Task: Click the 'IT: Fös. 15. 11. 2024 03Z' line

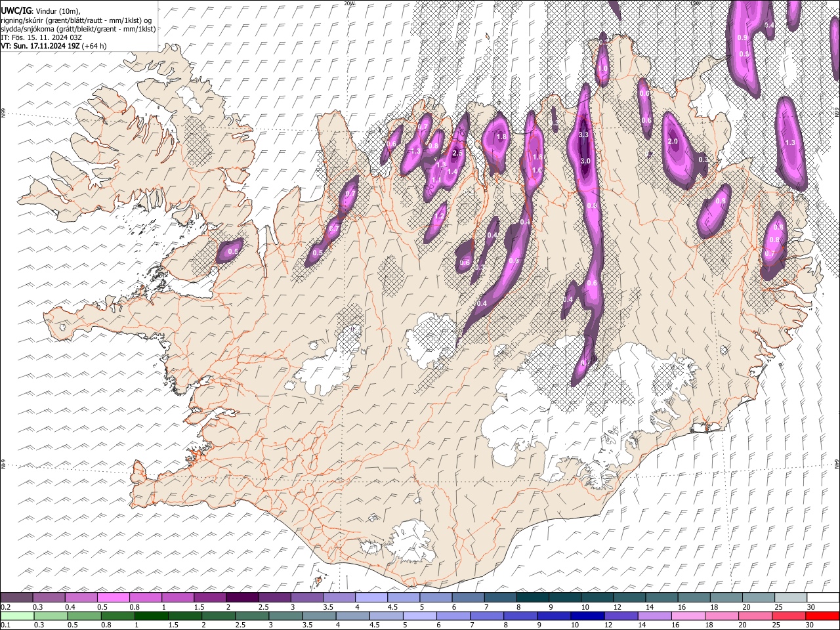Action: [x=41, y=37]
